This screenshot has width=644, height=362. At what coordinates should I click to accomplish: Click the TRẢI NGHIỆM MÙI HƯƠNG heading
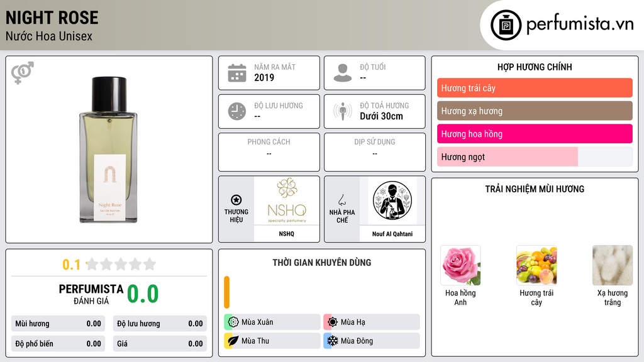pyautogui.click(x=535, y=189)
